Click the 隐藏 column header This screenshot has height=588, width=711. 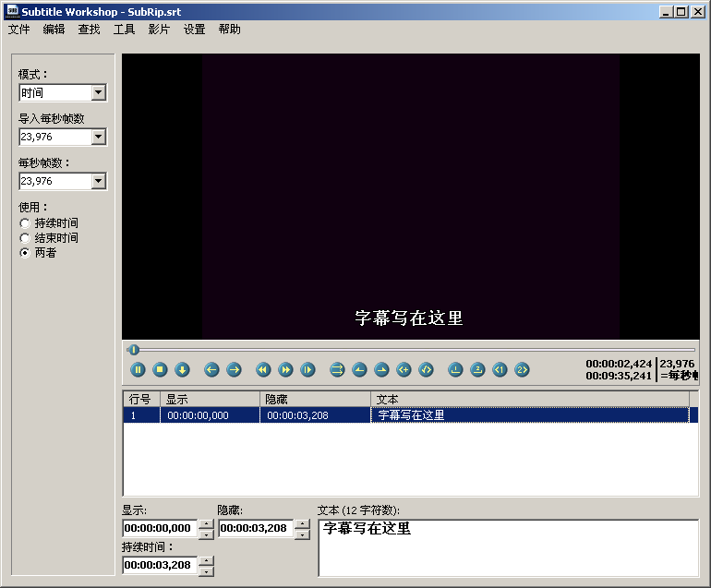pyautogui.click(x=316, y=400)
